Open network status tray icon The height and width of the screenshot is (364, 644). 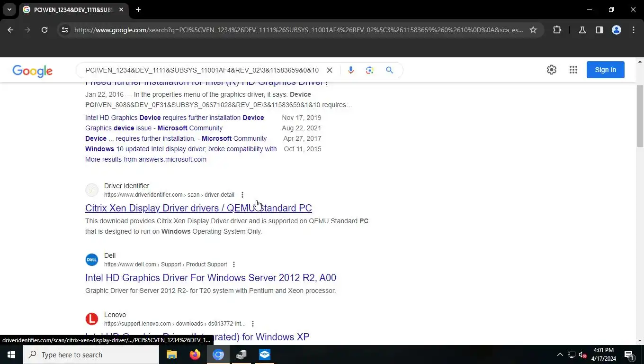point(572,355)
